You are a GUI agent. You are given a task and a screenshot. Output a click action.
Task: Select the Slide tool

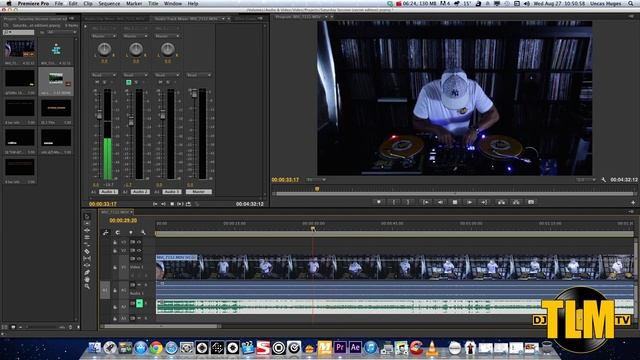click(87, 265)
